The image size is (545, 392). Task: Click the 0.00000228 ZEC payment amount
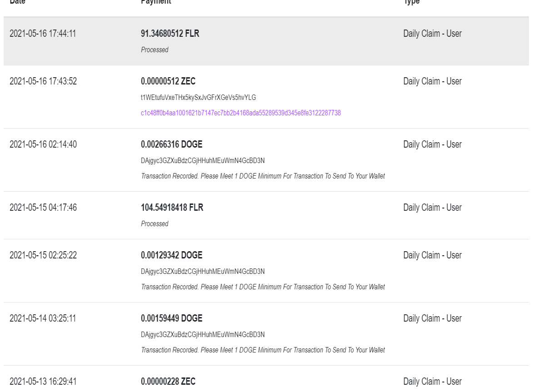(x=168, y=382)
